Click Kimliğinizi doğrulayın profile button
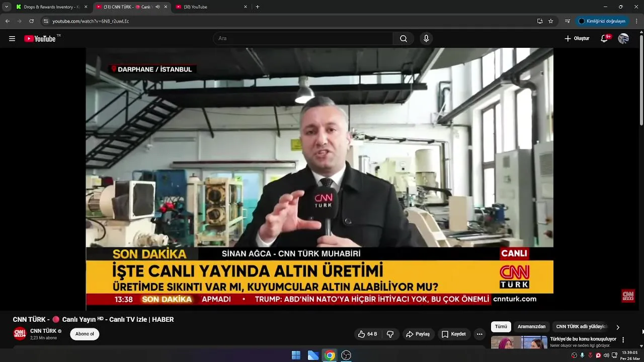 (x=602, y=21)
